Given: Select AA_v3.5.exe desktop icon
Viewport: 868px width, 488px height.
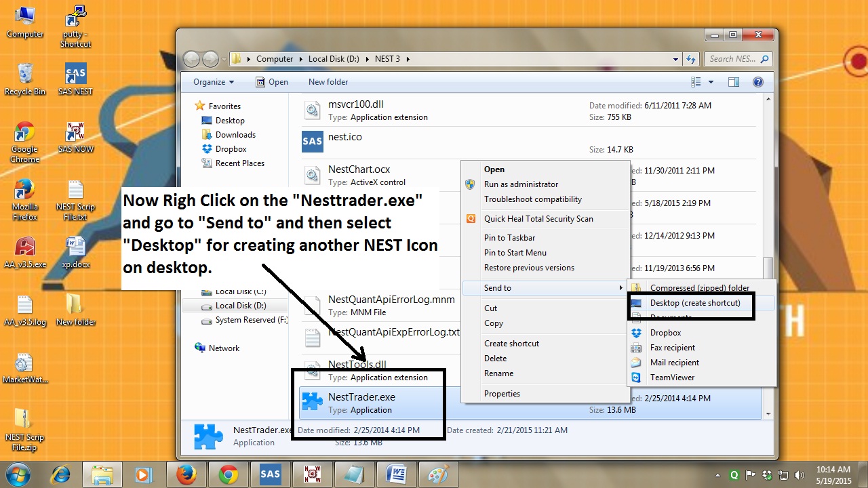Looking at the screenshot, I should [25, 253].
